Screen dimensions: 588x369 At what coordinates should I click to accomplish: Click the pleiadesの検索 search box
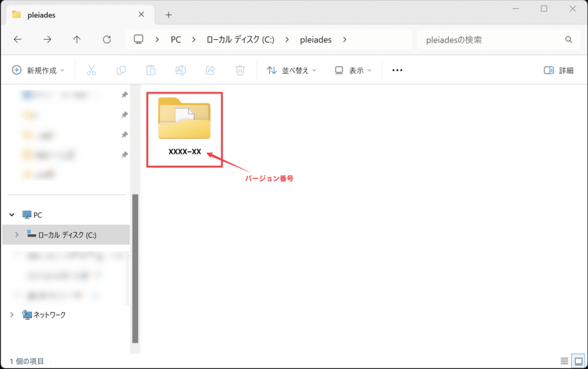click(x=491, y=40)
